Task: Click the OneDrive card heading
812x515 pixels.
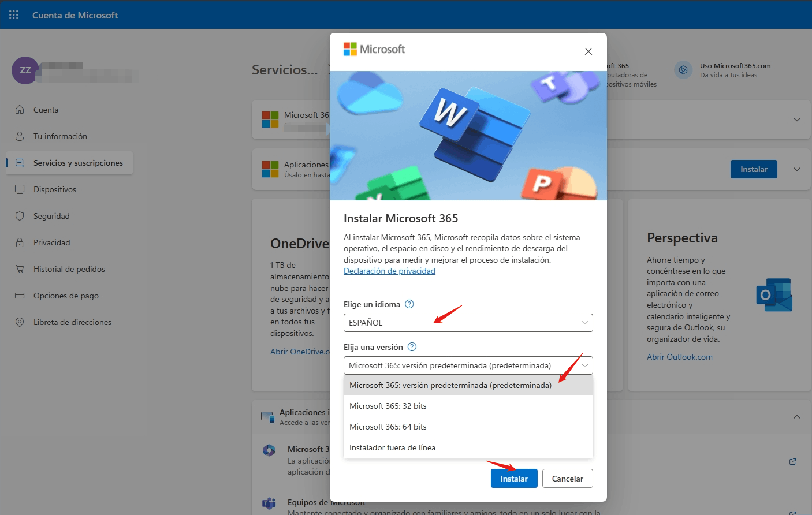Action: point(300,244)
